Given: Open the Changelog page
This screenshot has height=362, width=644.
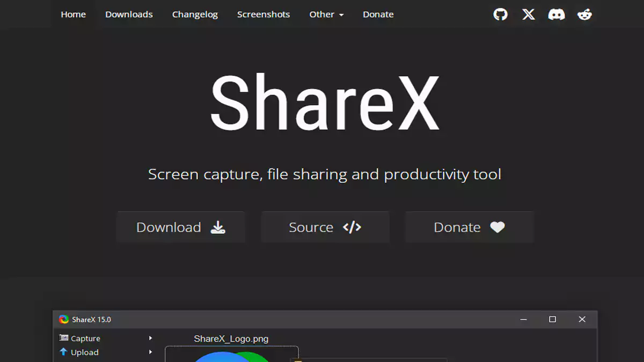Looking at the screenshot, I should (x=195, y=14).
